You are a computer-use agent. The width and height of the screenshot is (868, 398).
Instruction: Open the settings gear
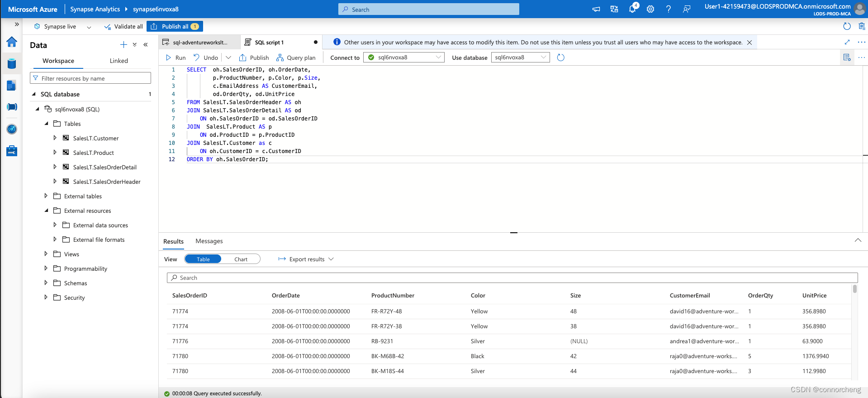click(650, 9)
